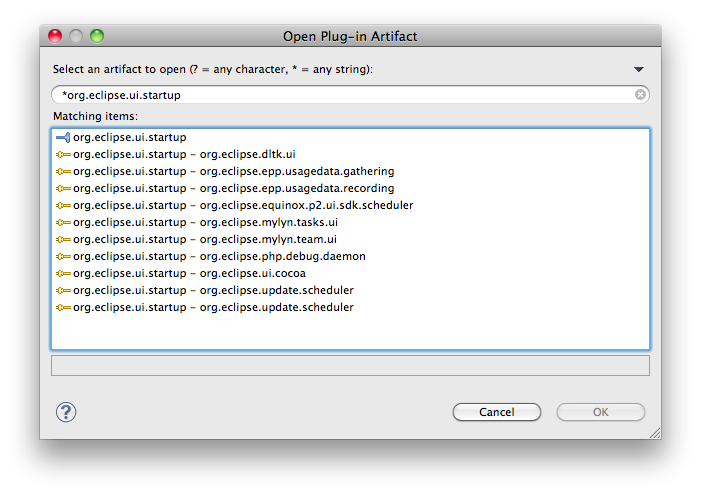The height and width of the screenshot is (494, 701).
Task: Open help via the question mark icon
Action: 66,412
